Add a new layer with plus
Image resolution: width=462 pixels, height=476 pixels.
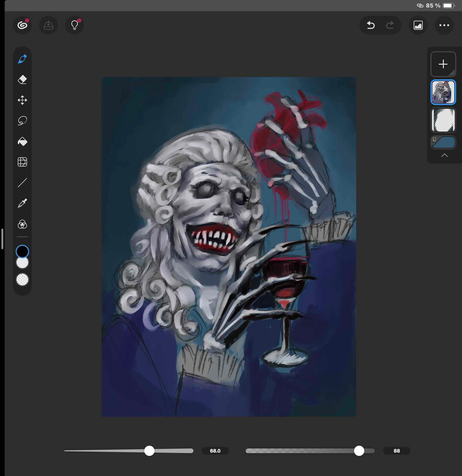(443, 64)
